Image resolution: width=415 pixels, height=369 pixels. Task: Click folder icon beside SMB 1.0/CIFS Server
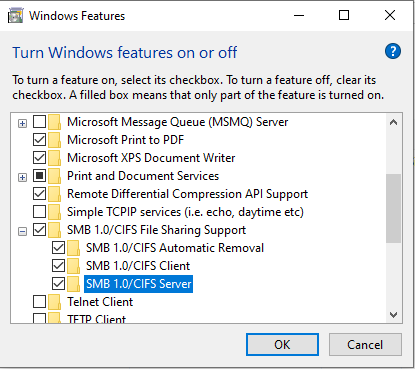click(73, 284)
